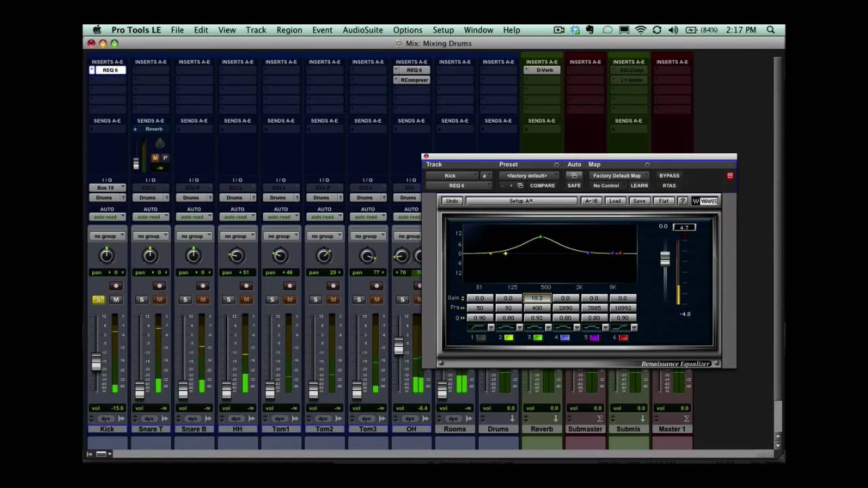Toggle the plugin BYPASS button
Image resolution: width=868 pixels, height=488 pixels.
tap(669, 176)
